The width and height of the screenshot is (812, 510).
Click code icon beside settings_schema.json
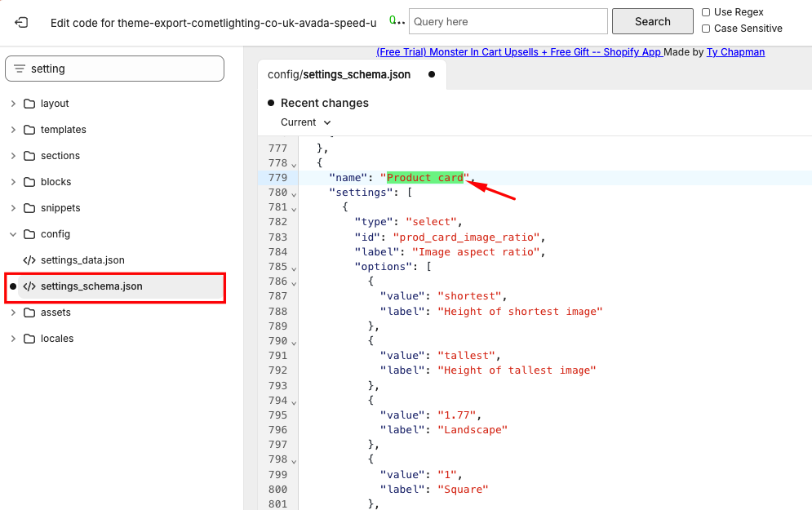point(29,286)
